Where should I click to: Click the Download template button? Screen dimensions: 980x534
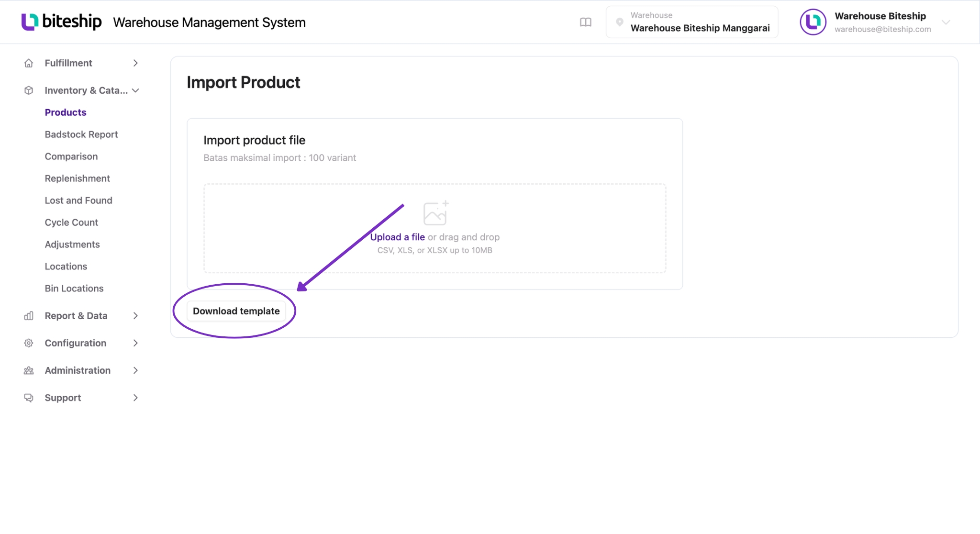(236, 311)
